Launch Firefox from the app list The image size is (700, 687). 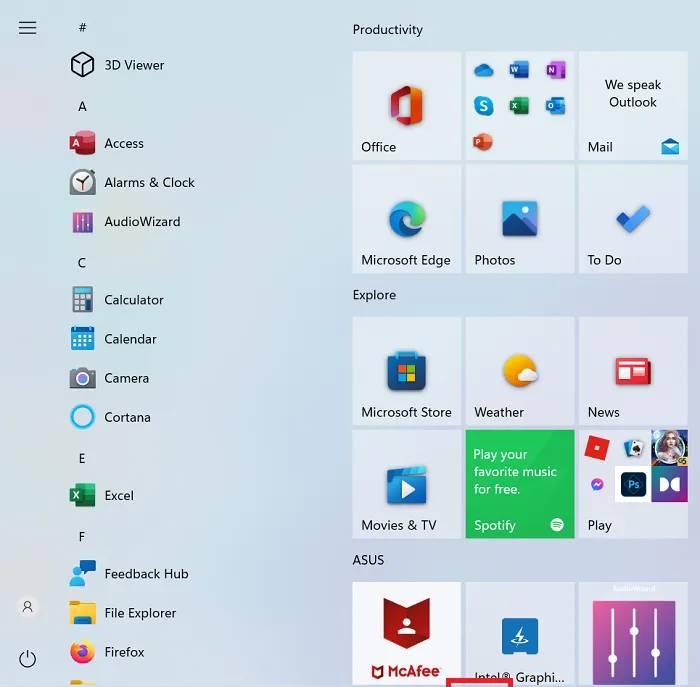(107, 652)
